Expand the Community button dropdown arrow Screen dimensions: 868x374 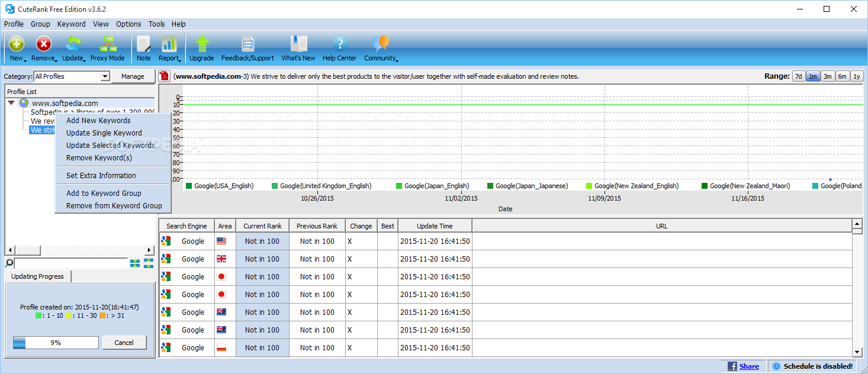click(397, 60)
